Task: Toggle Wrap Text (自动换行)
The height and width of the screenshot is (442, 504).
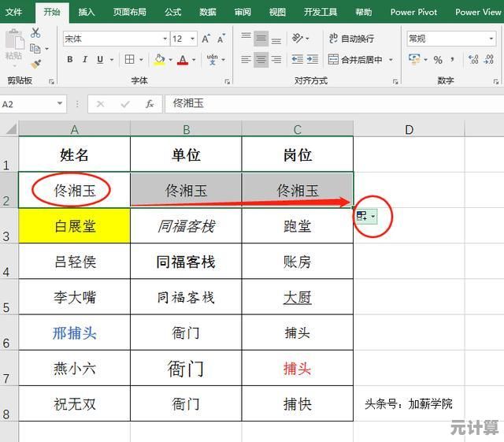Action: [345, 39]
